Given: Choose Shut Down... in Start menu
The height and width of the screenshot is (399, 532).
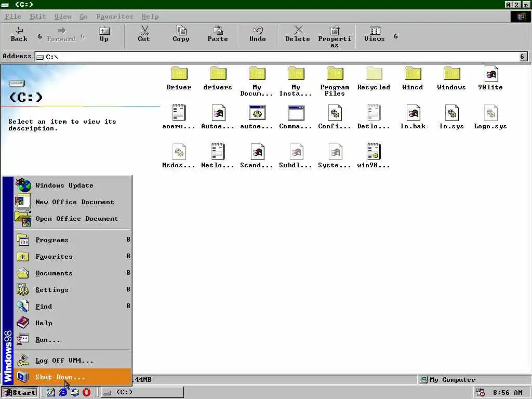Looking at the screenshot, I should point(73,377).
